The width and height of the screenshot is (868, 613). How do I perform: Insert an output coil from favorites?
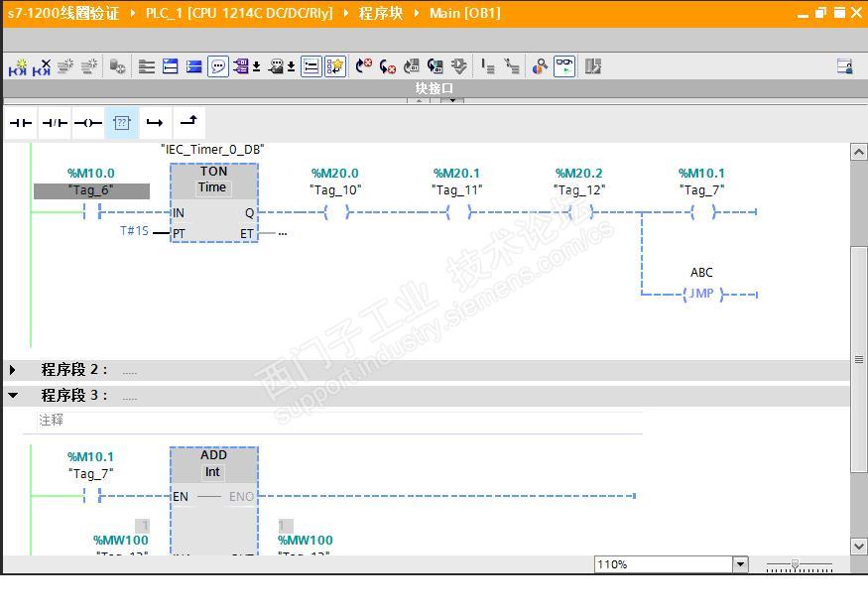pos(88,123)
